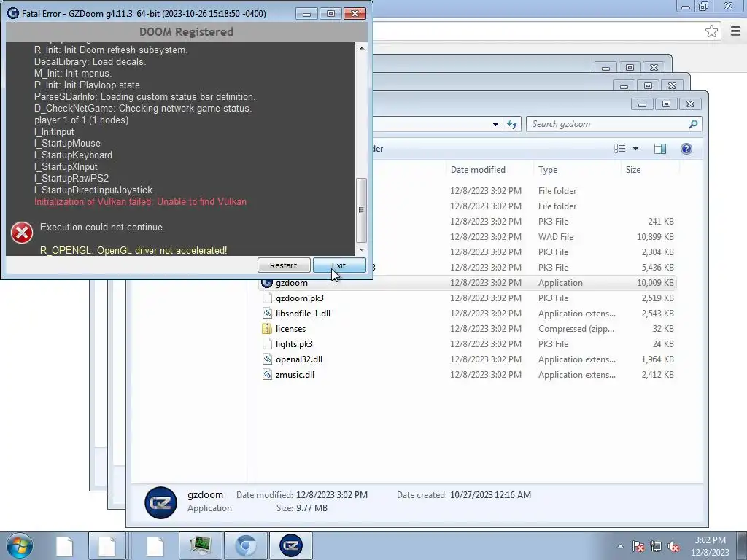Screen dimensions: 747x560
Task: Click the change view icon in Explorer
Action: pos(620,149)
